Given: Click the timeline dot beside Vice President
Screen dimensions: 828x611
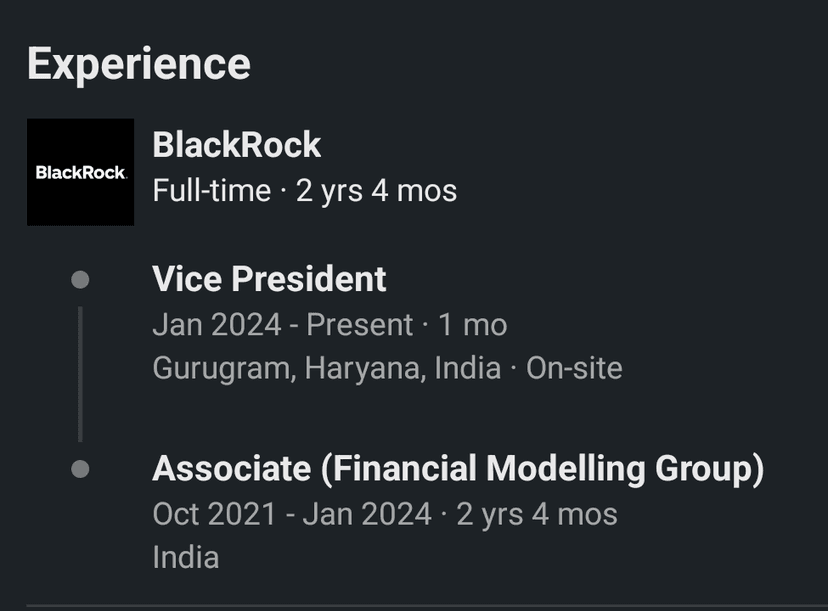Looking at the screenshot, I should pyautogui.click(x=81, y=280).
